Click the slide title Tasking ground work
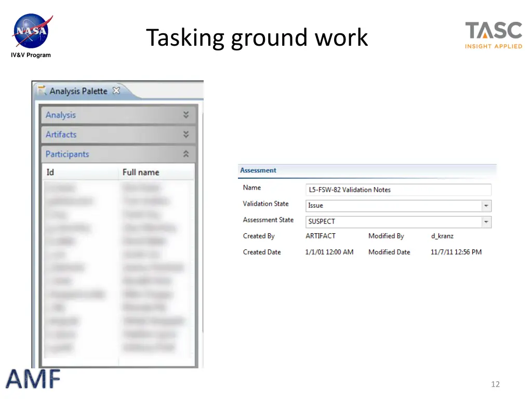Viewport: 532px width, 399px height. coord(257,38)
